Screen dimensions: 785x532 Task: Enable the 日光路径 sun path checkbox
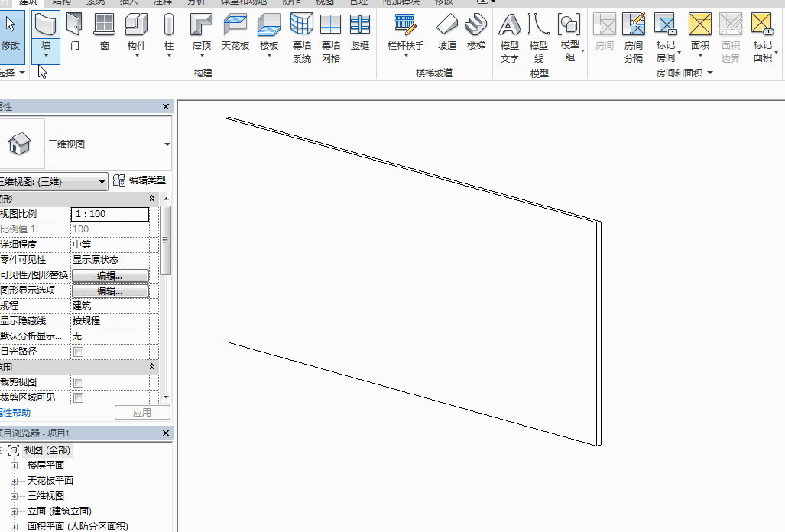(78, 352)
